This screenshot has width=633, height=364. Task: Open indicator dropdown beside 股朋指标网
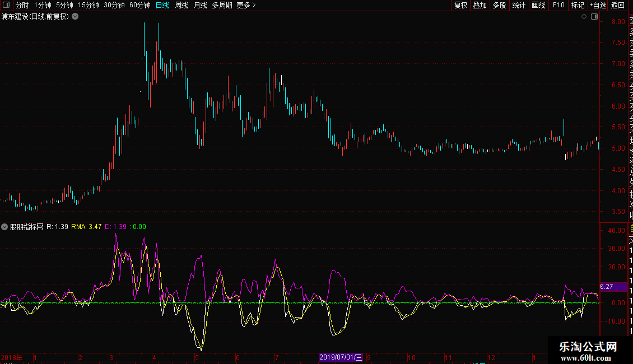(4, 227)
